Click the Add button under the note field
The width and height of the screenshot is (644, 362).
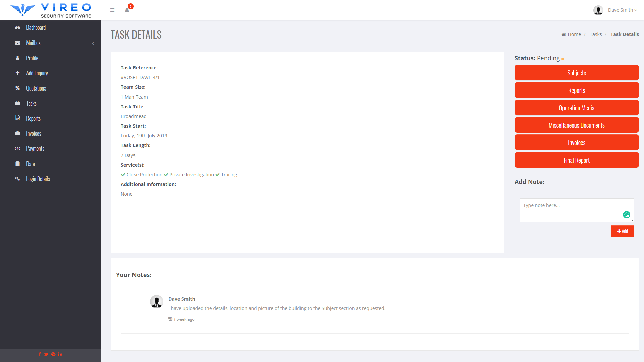click(x=622, y=231)
